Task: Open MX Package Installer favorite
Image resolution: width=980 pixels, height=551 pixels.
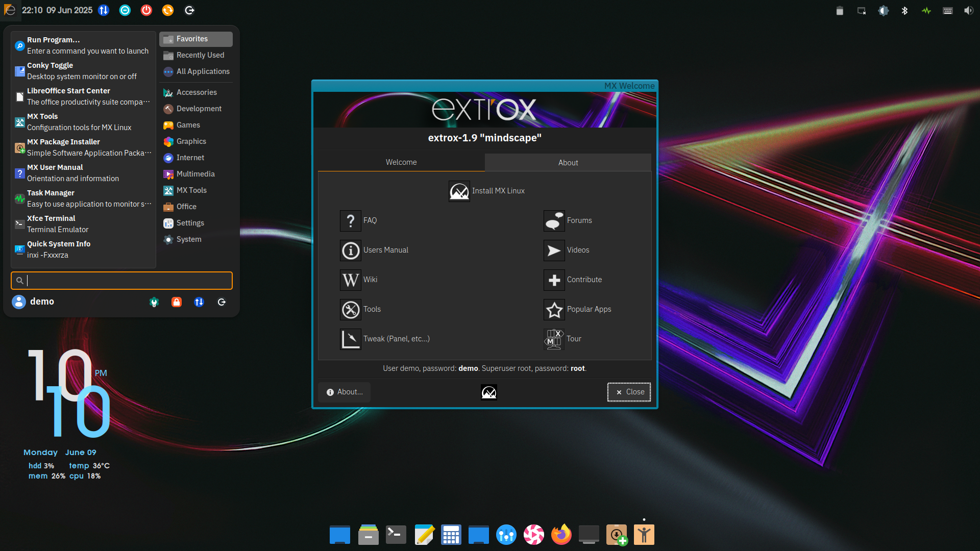Action: [83, 147]
